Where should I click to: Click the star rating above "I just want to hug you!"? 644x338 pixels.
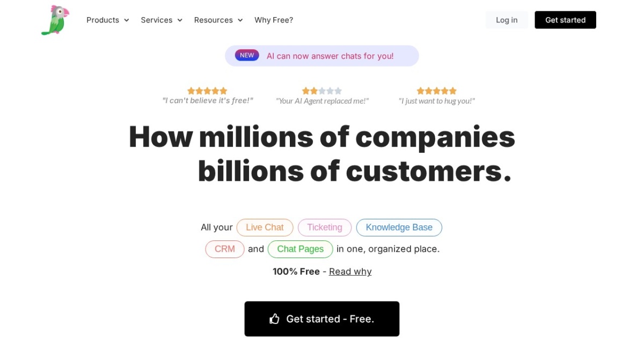pyautogui.click(x=436, y=91)
